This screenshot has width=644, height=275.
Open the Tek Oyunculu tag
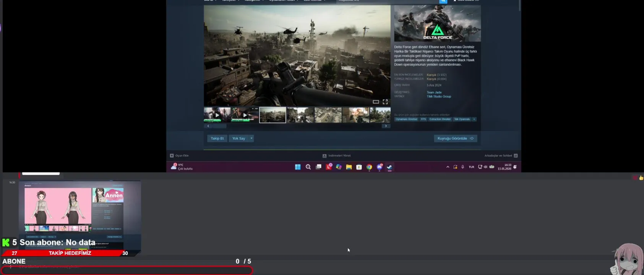tap(462, 119)
